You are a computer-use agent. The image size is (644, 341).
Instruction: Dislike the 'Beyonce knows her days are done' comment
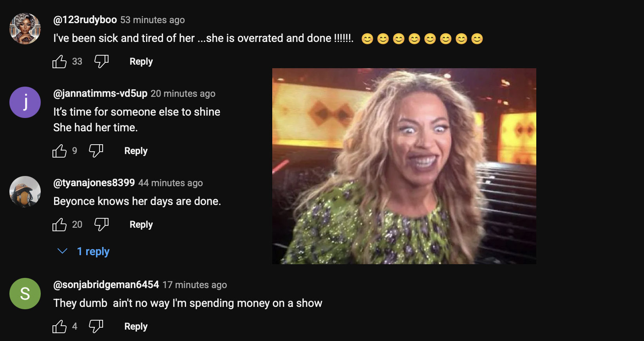click(x=101, y=225)
